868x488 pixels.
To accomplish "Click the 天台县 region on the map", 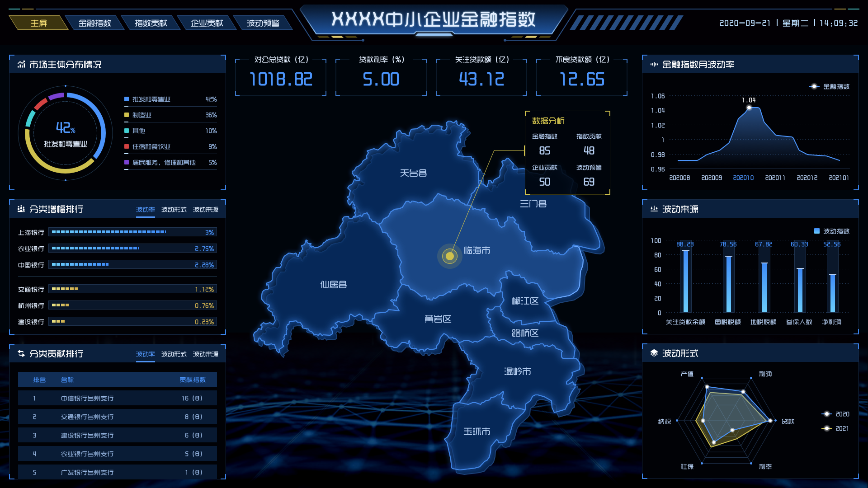I will point(413,173).
